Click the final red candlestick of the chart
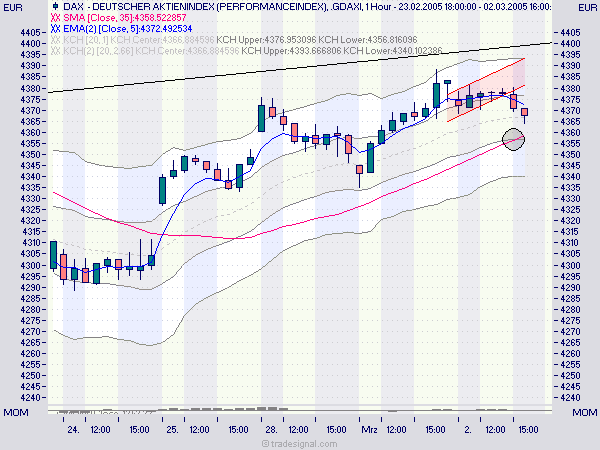Screen dimensions: 600x450 [x=524, y=112]
